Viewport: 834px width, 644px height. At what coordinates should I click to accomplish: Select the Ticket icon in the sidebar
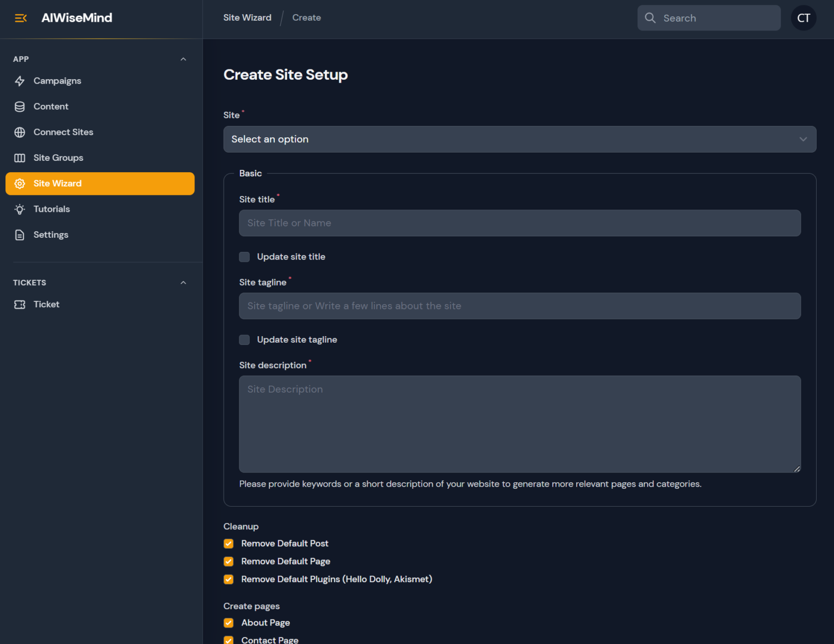tap(20, 304)
